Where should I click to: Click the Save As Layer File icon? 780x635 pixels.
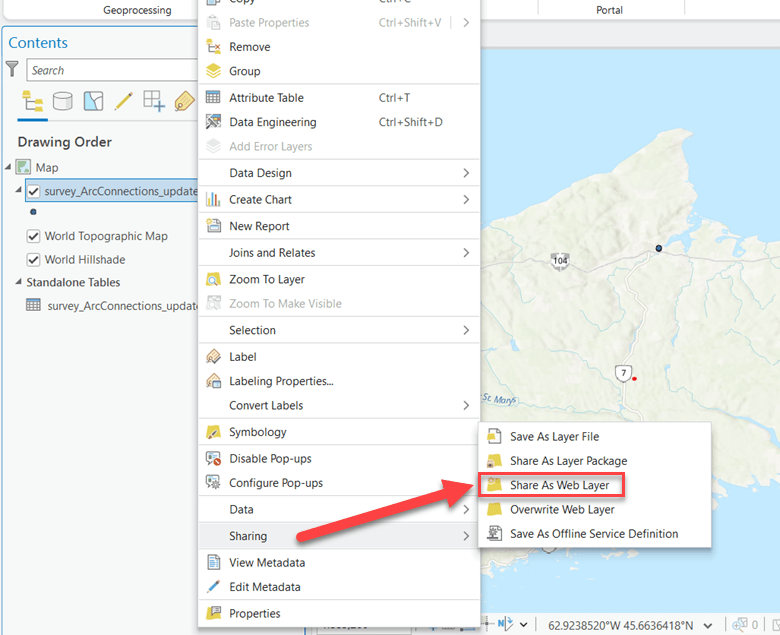click(x=494, y=436)
